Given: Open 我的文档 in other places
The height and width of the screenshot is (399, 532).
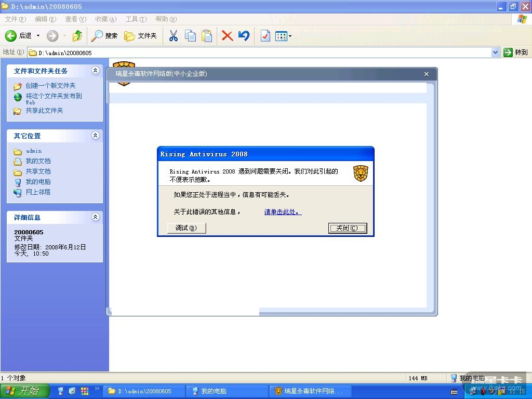Looking at the screenshot, I should pos(38,161).
